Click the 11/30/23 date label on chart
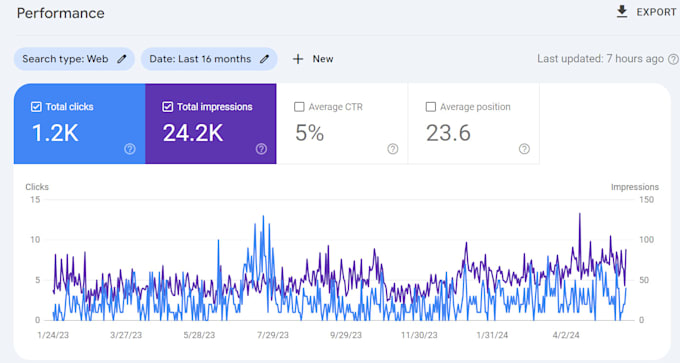The image size is (680, 363). click(419, 335)
